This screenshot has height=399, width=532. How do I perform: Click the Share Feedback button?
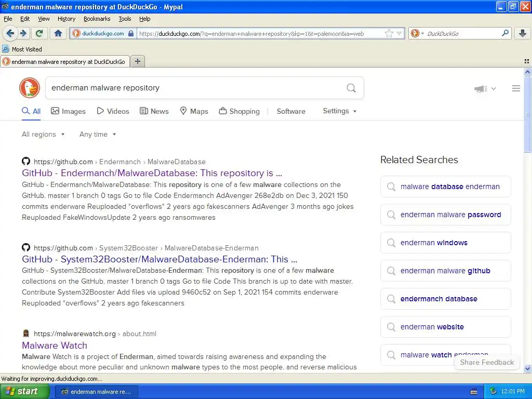(486, 362)
